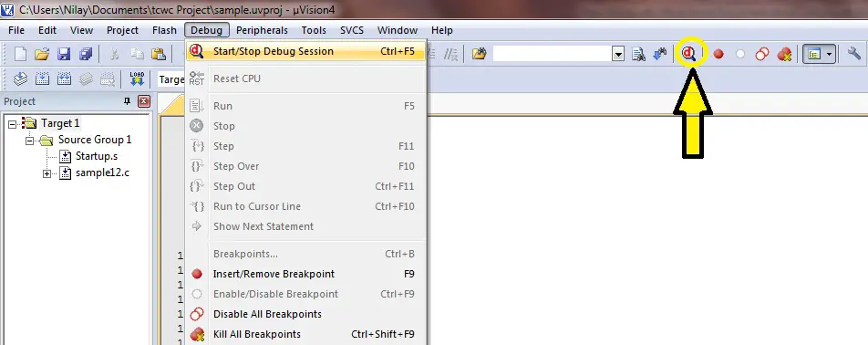Click the Open file folder icon
This screenshot has height=345, width=868.
click(42, 54)
